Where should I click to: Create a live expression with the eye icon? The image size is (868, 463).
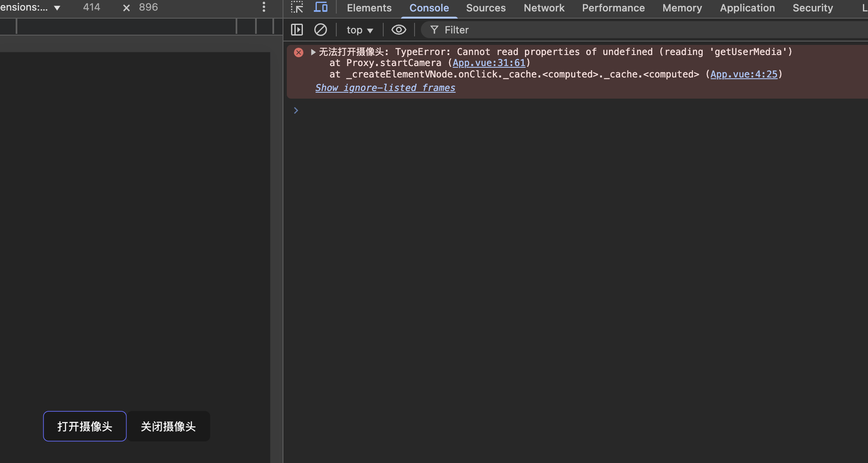(x=398, y=30)
